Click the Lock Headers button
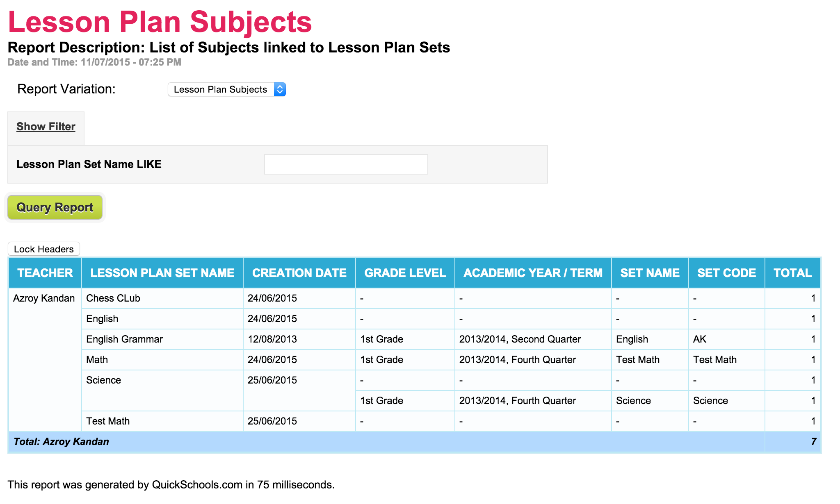 [44, 249]
